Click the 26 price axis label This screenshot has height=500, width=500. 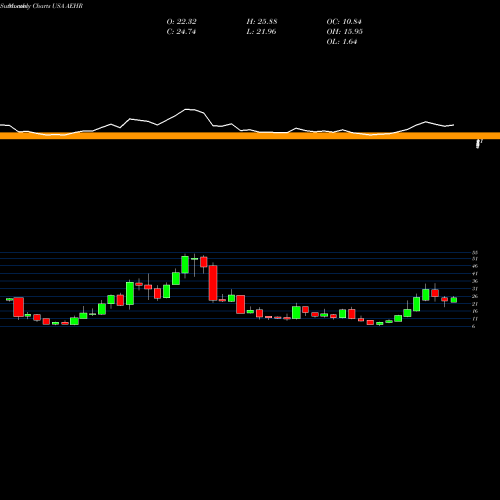(x=475, y=296)
